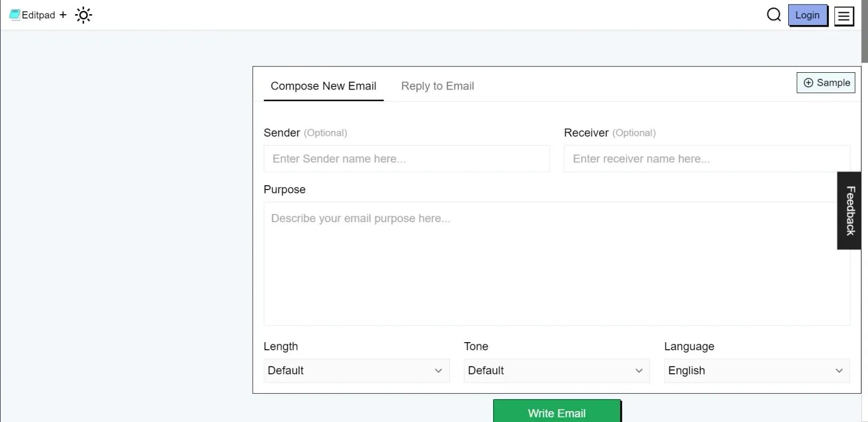Open the Language dropdown showing English
Viewport: 868px width, 422px height.
756,370
